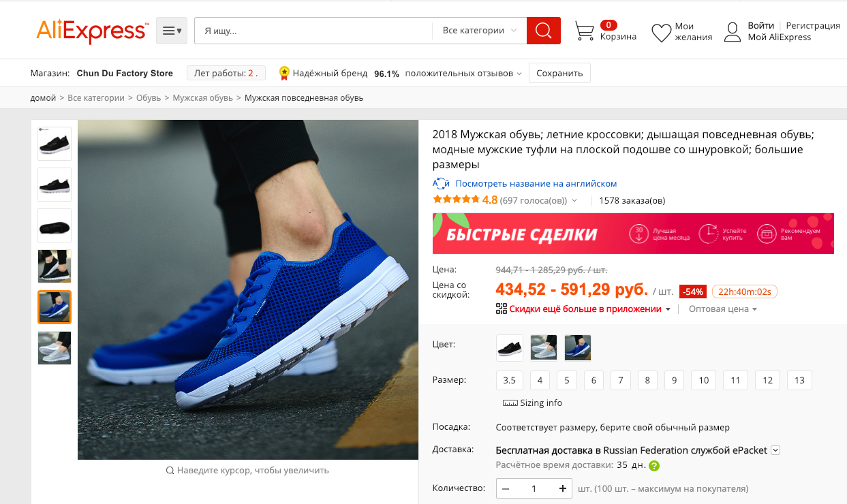
Task: Go to 'Мужская обувь' breadcrumb
Action: (x=202, y=97)
